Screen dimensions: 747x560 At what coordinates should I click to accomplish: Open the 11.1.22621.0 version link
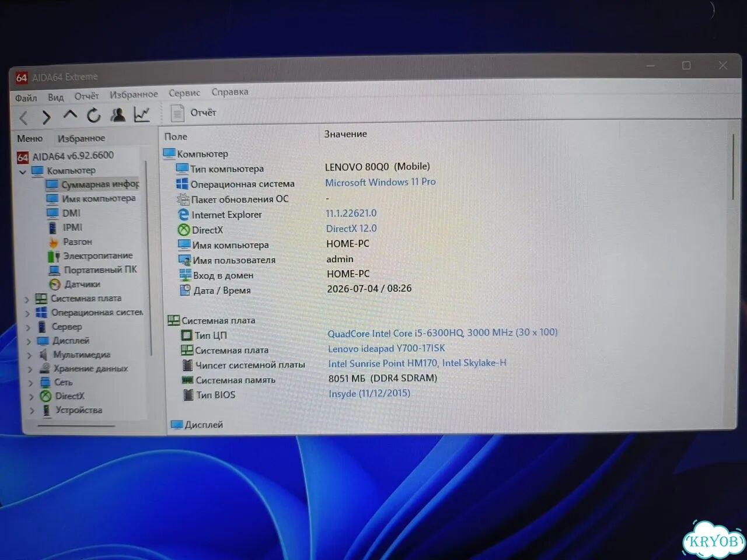pyautogui.click(x=351, y=213)
